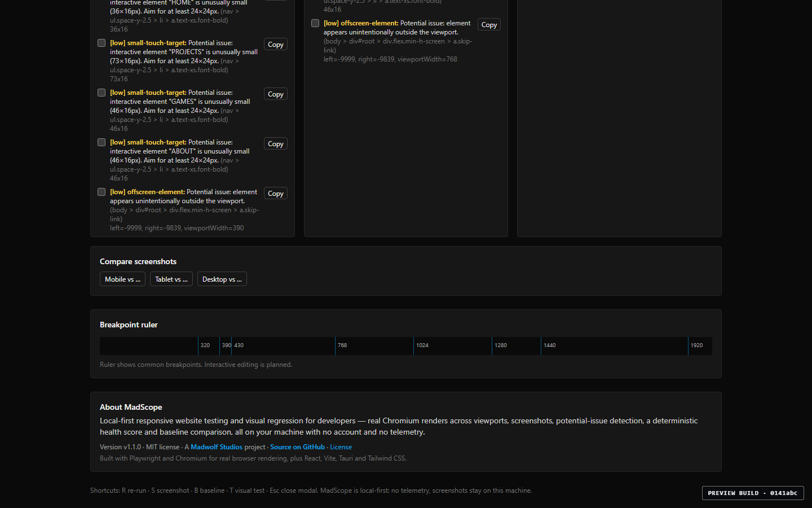The width and height of the screenshot is (812, 508).
Task: Select the 390 breakpoint marker on the ruler
Action: (226, 345)
